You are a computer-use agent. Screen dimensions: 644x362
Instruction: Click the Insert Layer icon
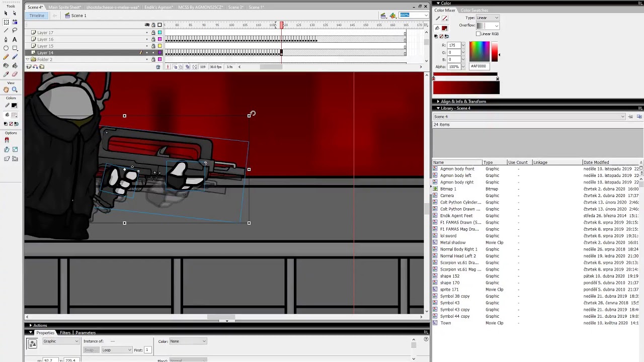pyautogui.click(x=29, y=67)
